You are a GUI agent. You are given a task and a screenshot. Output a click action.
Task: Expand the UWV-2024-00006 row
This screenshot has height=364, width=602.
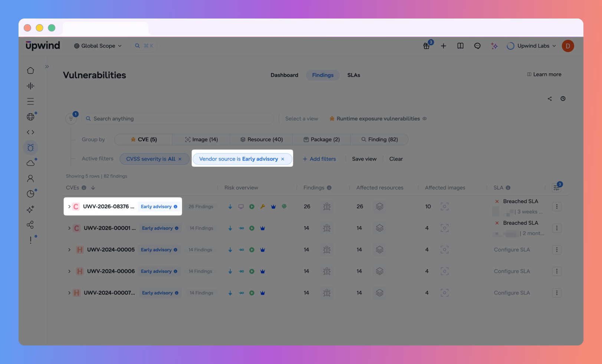click(69, 271)
